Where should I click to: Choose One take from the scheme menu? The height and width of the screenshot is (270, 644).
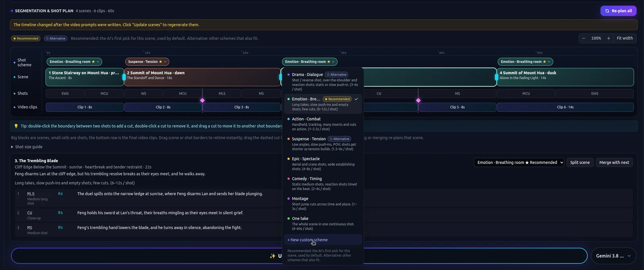click(x=323, y=223)
